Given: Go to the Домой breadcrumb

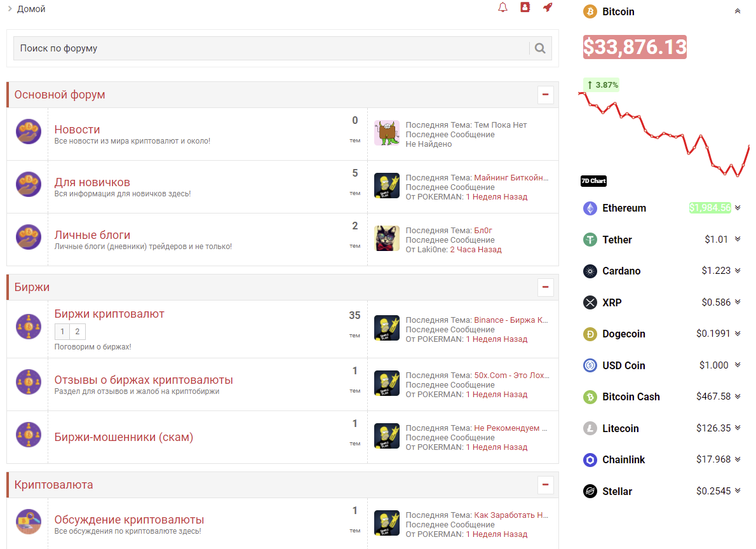Looking at the screenshot, I should pyautogui.click(x=31, y=9).
